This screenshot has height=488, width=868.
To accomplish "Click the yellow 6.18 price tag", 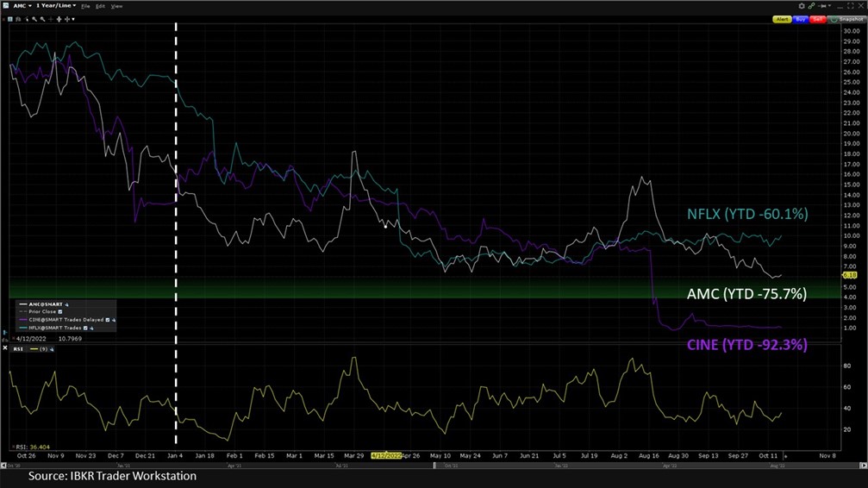I will point(850,275).
